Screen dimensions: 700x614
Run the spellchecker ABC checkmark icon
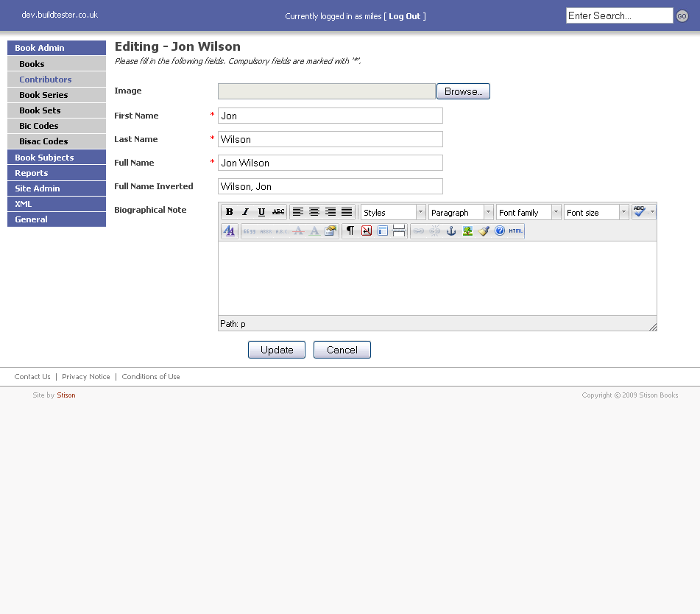click(640, 212)
